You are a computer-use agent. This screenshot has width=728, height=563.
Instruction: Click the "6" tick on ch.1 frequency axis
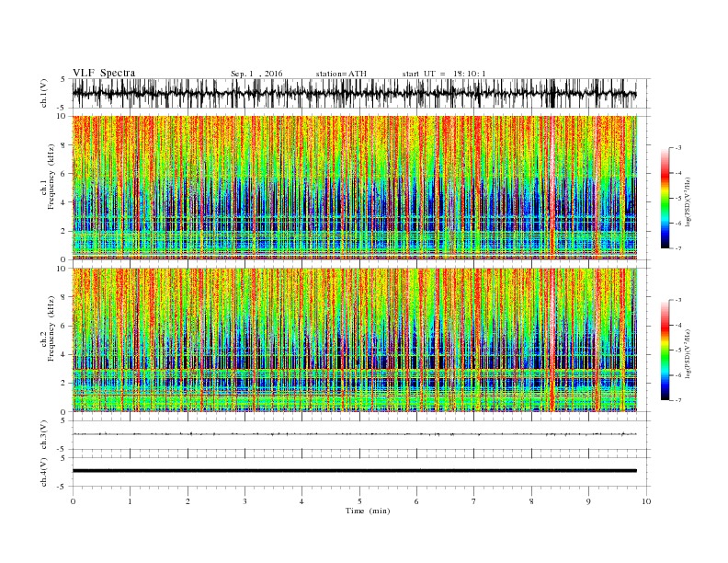(64, 173)
